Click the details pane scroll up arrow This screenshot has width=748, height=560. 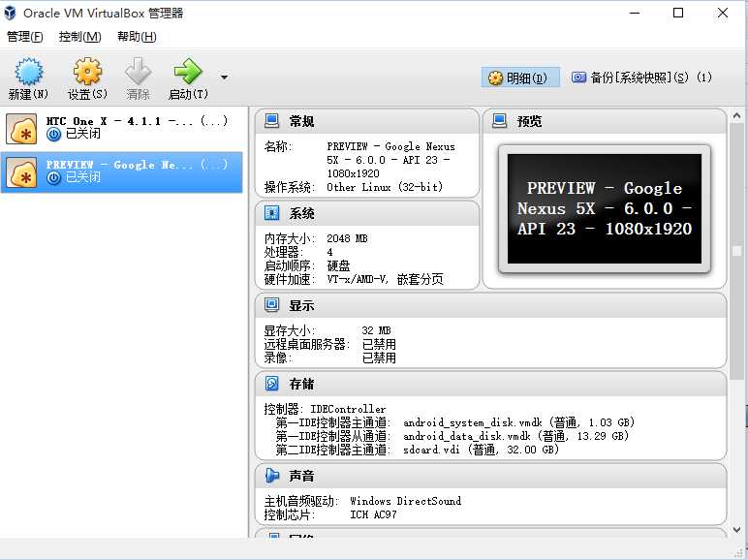pos(737,115)
